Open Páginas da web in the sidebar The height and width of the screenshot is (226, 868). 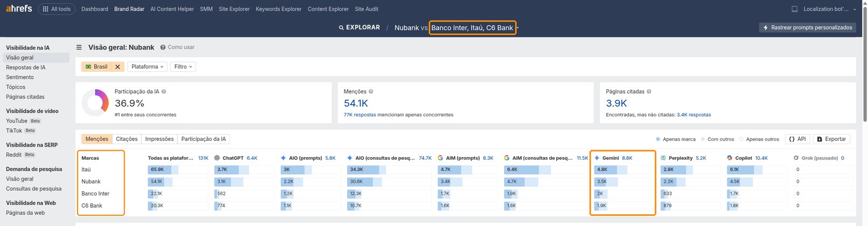[25, 213]
